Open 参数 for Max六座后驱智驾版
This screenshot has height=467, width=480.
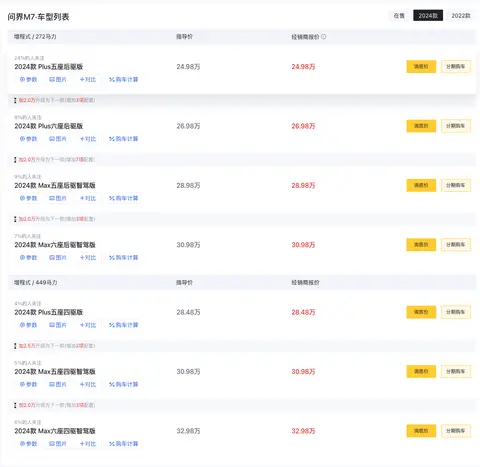click(x=28, y=257)
